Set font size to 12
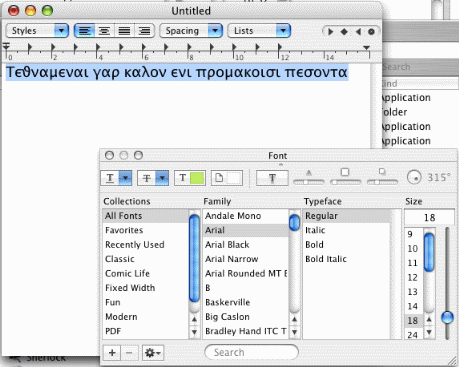Viewport: 459px width, 367px height. tap(414, 277)
